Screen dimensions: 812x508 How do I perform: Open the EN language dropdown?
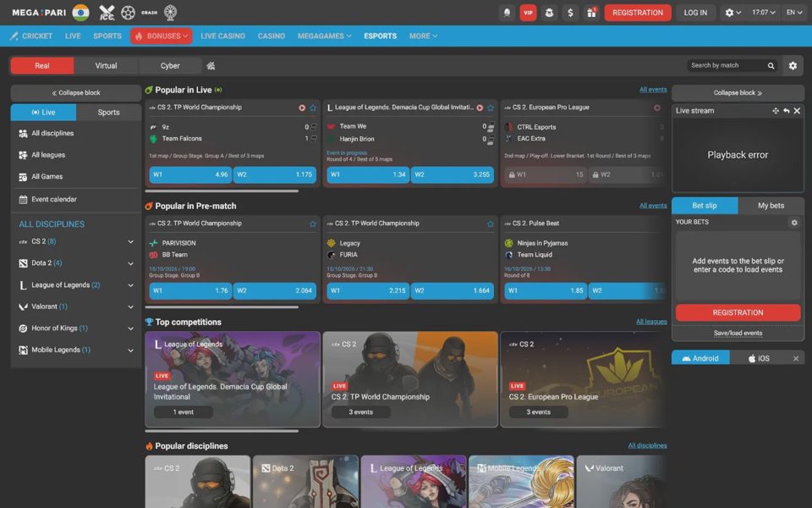(794, 13)
